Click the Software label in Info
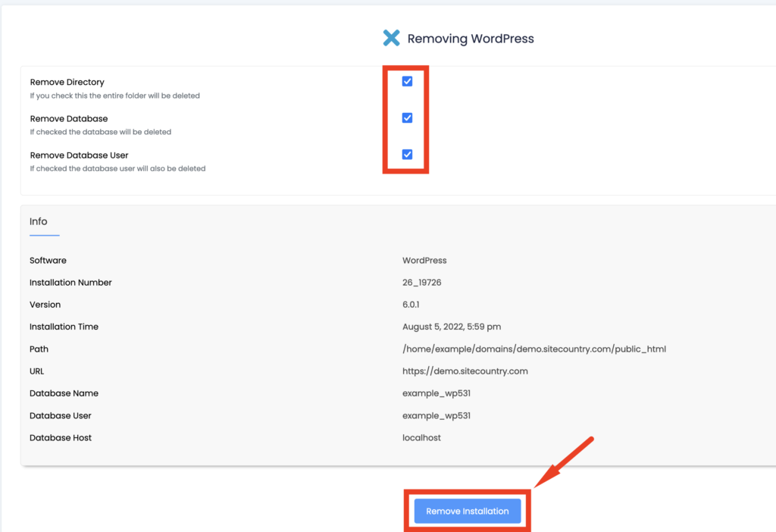This screenshot has width=776, height=532. point(48,260)
